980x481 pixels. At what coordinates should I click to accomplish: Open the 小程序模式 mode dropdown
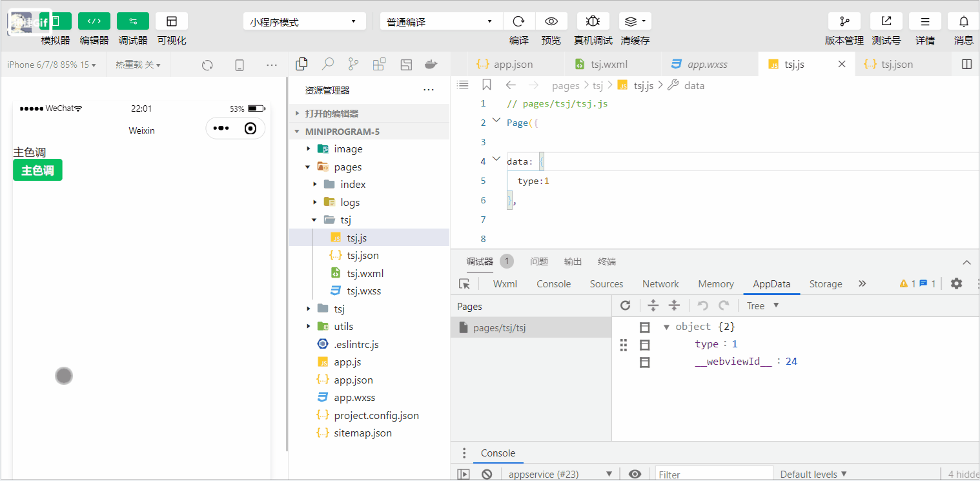click(305, 21)
